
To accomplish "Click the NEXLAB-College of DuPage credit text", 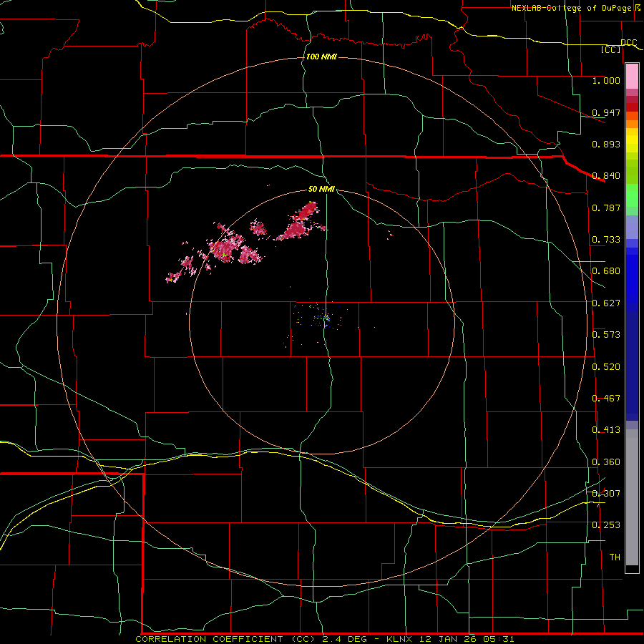I will pos(571,8).
